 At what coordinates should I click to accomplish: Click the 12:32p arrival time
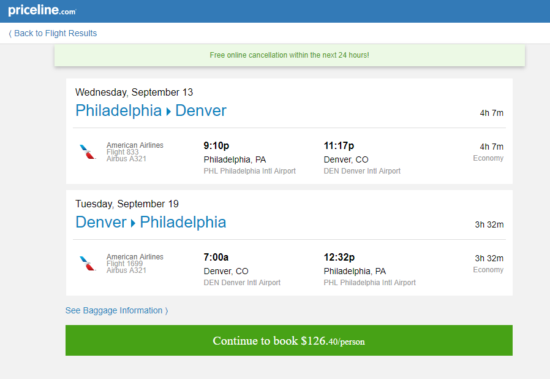(339, 257)
